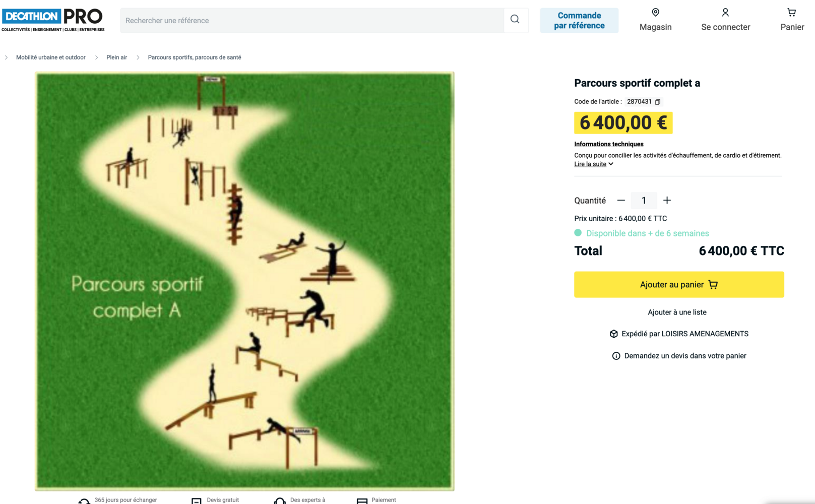The height and width of the screenshot is (504, 815).
Task: Click Ajouter à une liste link
Action: coord(677,312)
